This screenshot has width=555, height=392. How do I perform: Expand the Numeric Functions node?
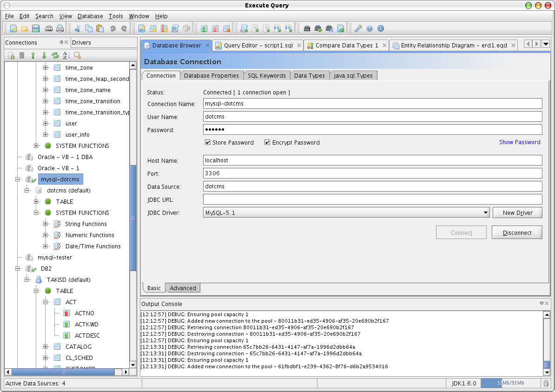click(45, 235)
